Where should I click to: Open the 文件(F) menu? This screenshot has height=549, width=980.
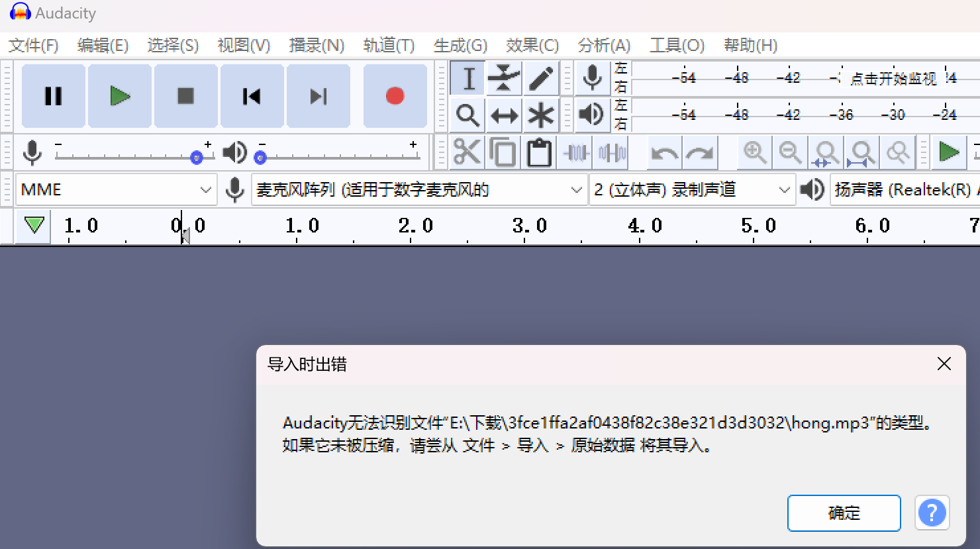tap(34, 46)
